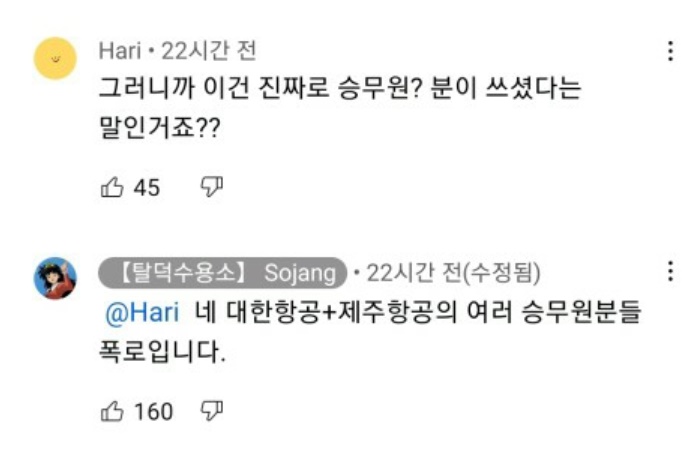Like Sojang's reply with thumbs-up
Screen dimensions: 689x449
coord(112,411)
